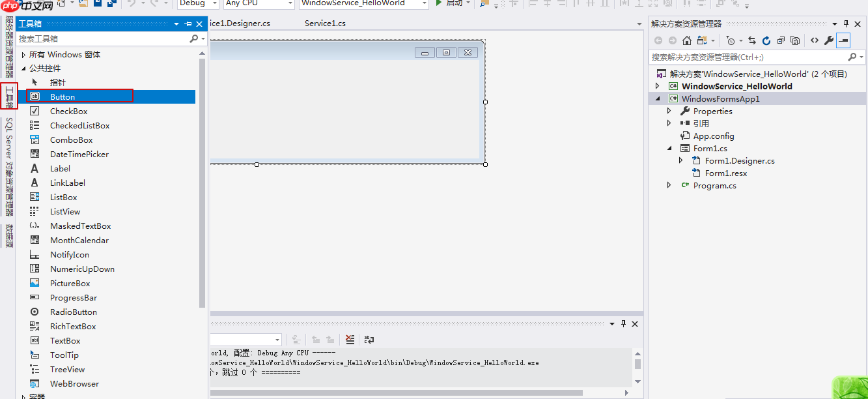Pin the output panel
The width and height of the screenshot is (868, 399).
point(623,323)
